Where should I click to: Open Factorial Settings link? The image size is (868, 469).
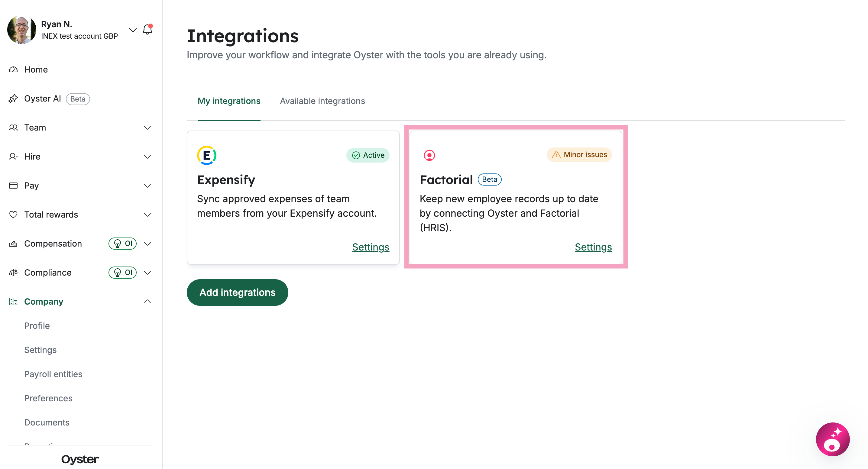point(593,247)
